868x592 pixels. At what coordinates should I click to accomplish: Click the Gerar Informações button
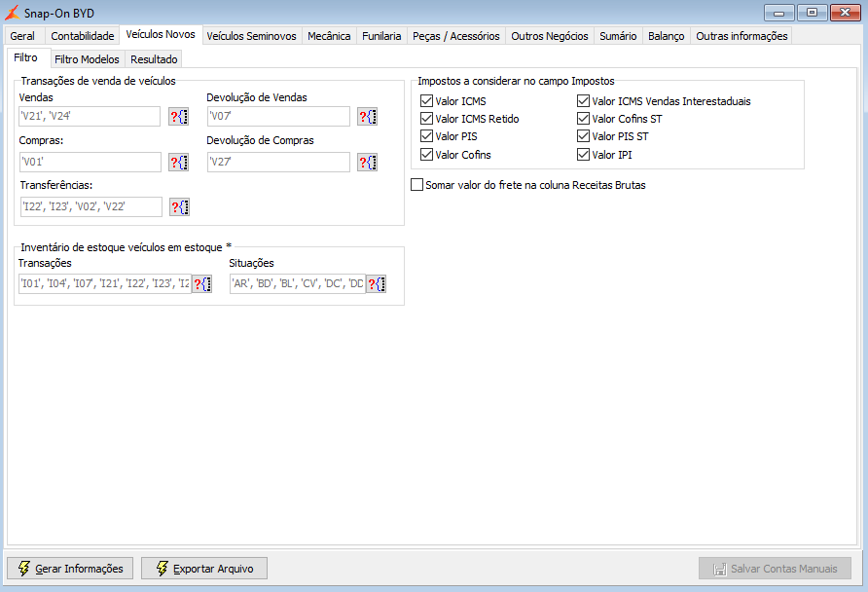70,569
